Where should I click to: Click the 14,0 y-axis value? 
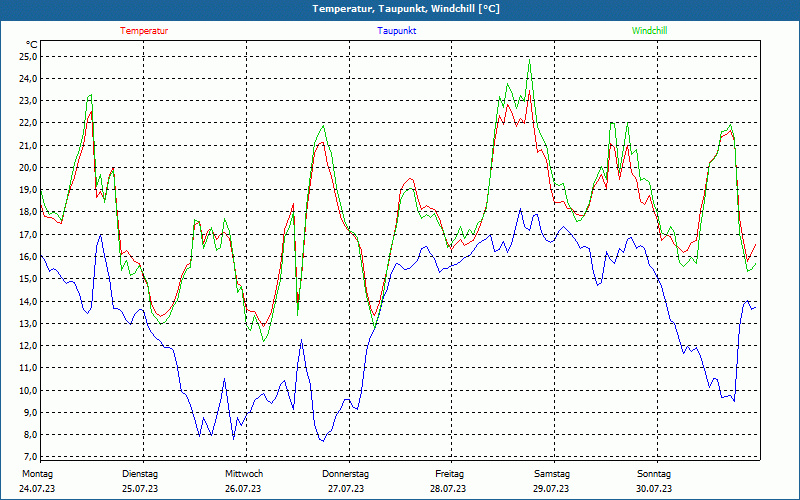point(28,302)
